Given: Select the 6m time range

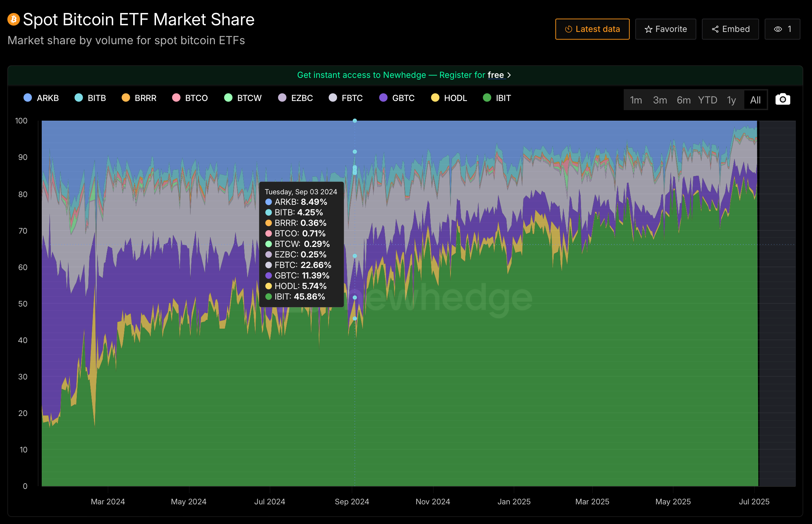Looking at the screenshot, I should [x=683, y=100].
